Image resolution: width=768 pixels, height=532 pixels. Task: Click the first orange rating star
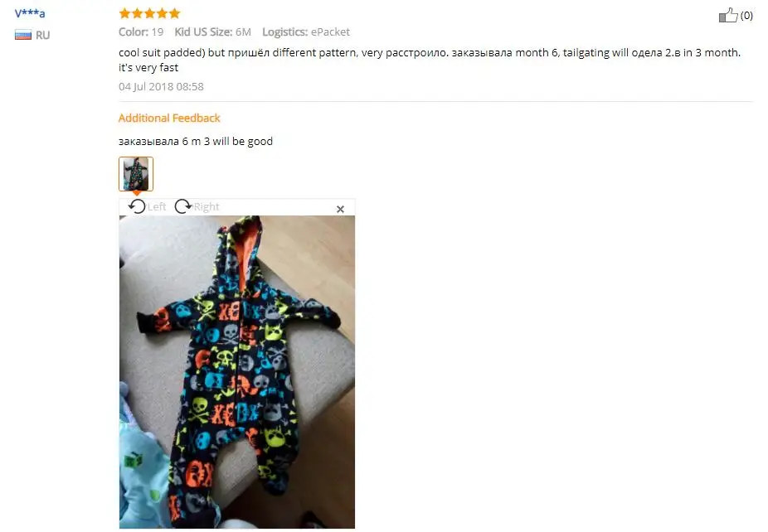125,13
